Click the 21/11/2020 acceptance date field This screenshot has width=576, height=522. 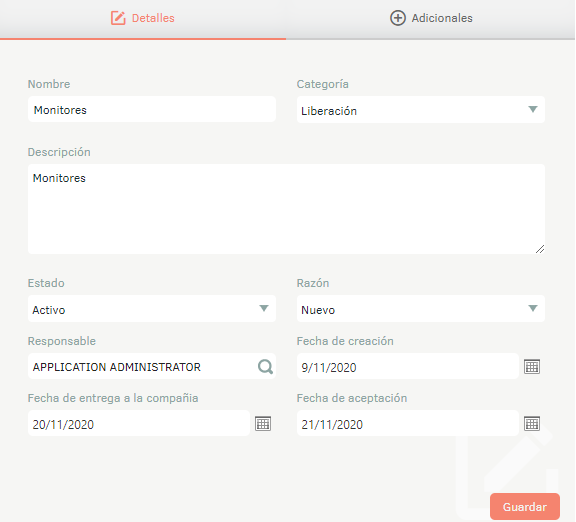tap(408, 423)
